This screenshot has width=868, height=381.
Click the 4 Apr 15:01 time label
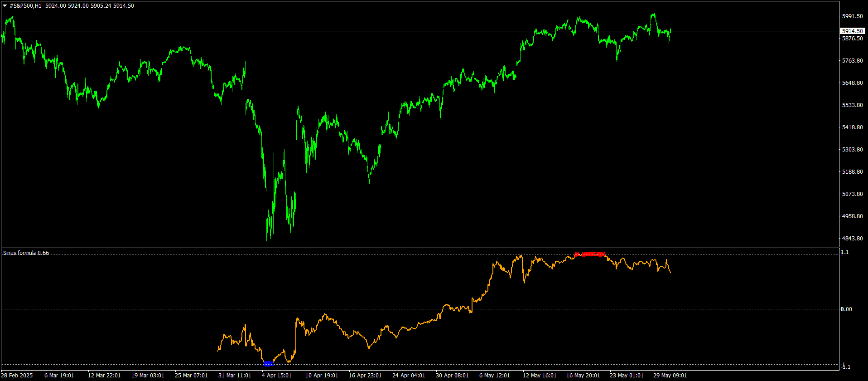(276, 376)
